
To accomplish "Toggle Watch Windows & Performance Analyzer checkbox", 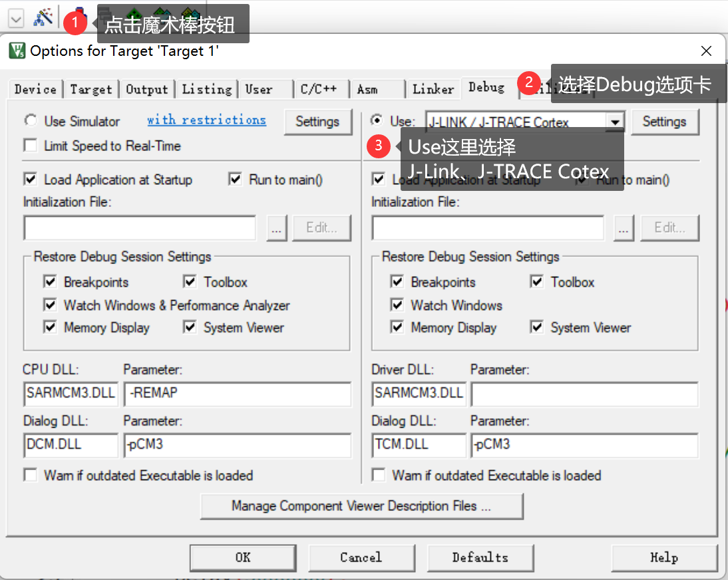I will point(50,305).
